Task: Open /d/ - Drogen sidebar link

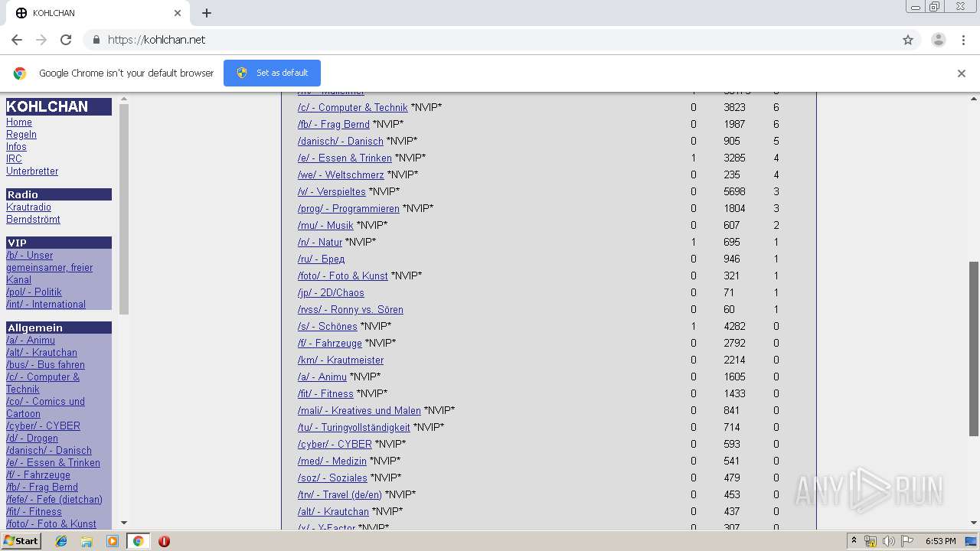Action: (x=32, y=439)
